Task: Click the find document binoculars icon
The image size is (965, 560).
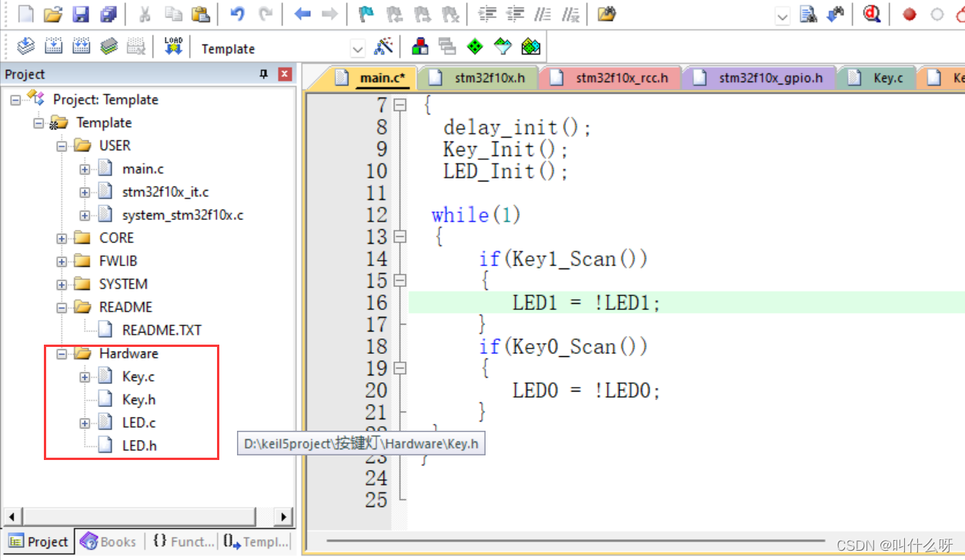Action: click(x=808, y=14)
